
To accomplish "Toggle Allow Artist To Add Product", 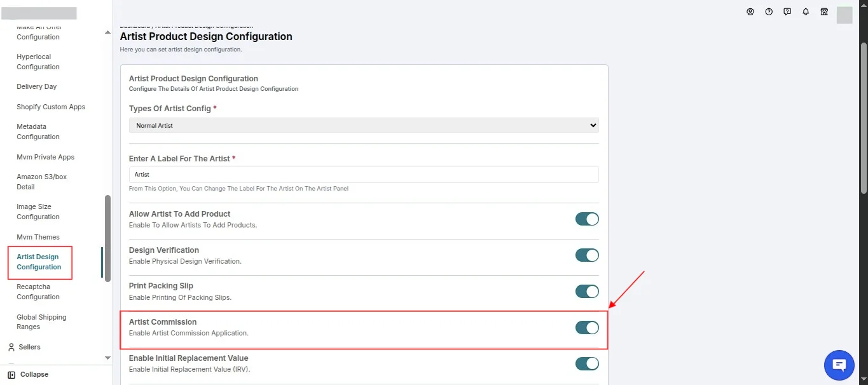I will (x=587, y=219).
